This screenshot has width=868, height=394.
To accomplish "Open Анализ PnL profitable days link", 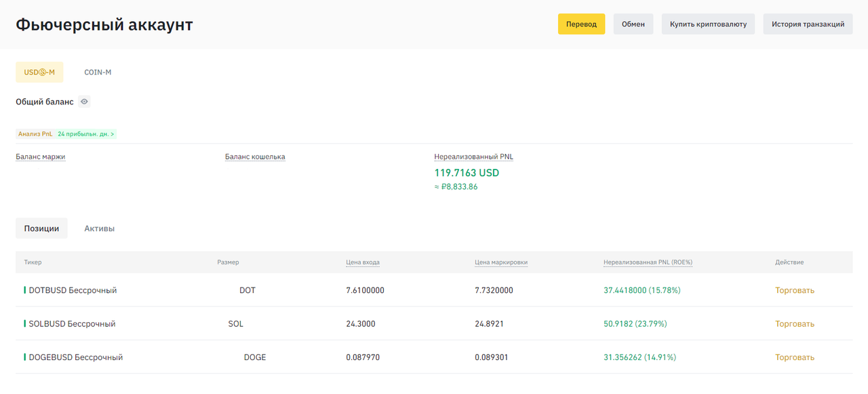I will click(x=66, y=134).
